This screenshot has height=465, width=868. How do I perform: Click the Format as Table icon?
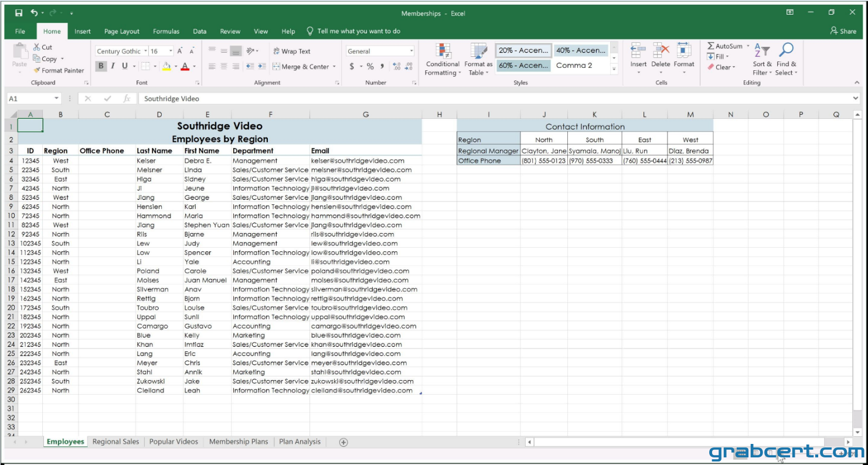coord(479,51)
